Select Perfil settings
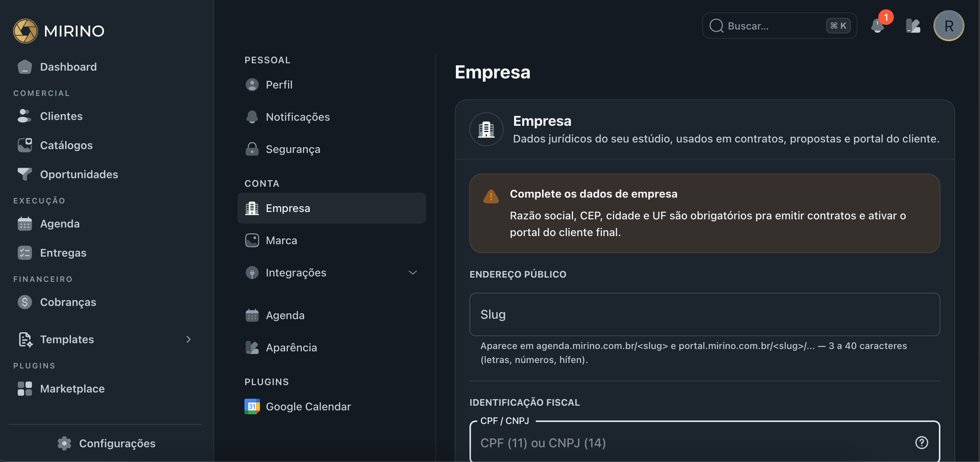Viewport: 980px width, 462px height. [x=332, y=85]
